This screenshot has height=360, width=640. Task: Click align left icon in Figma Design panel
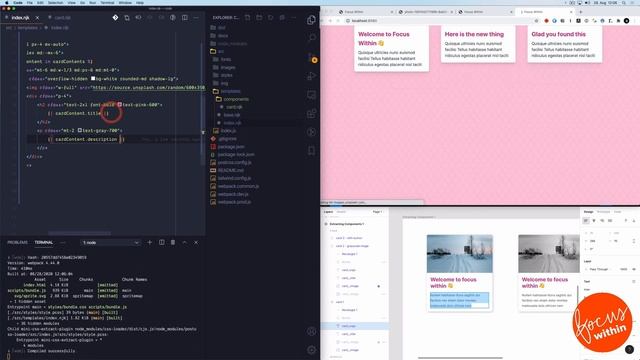[x=586, y=220]
